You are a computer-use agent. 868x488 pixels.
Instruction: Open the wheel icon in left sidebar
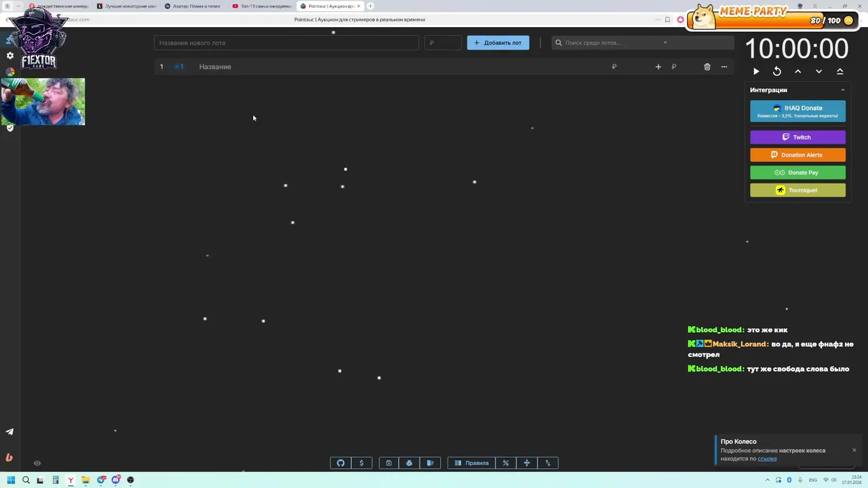tap(9, 71)
